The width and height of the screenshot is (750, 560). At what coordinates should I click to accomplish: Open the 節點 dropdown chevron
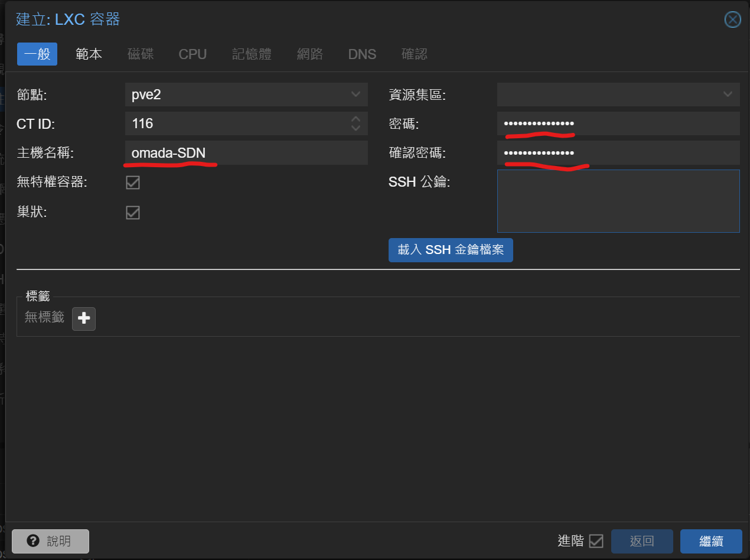(x=356, y=94)
